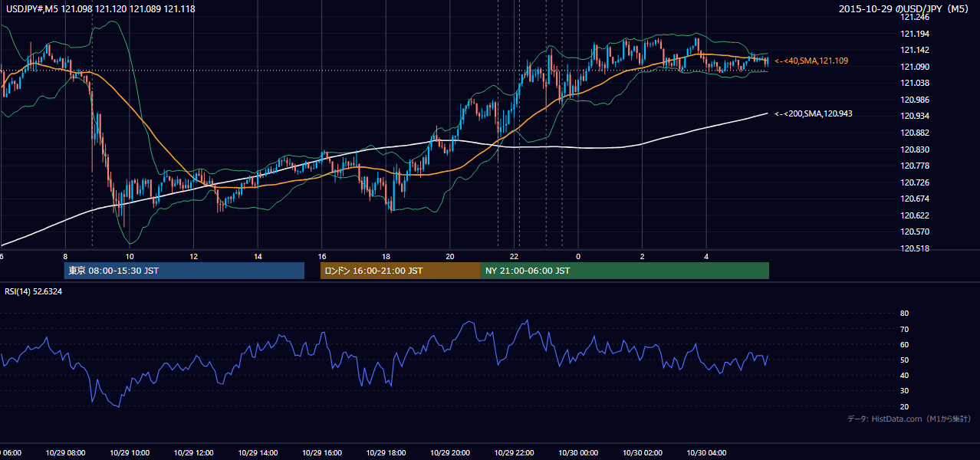This screenshot has width=980, height=460.
Task: Click price axis label 120.726
Action: pos(915,182)
